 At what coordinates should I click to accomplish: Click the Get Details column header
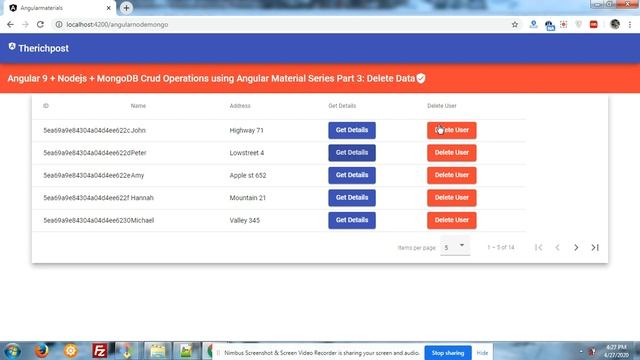(x=342, y=106)
